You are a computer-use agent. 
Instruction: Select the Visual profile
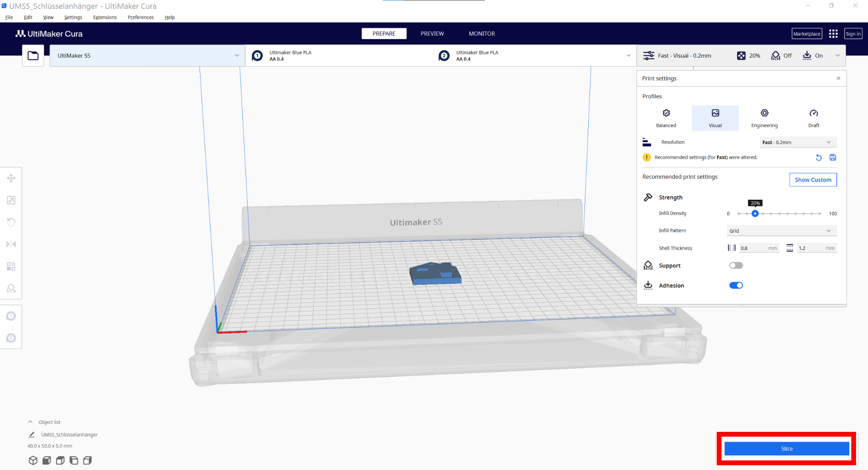tap(715, 118)
